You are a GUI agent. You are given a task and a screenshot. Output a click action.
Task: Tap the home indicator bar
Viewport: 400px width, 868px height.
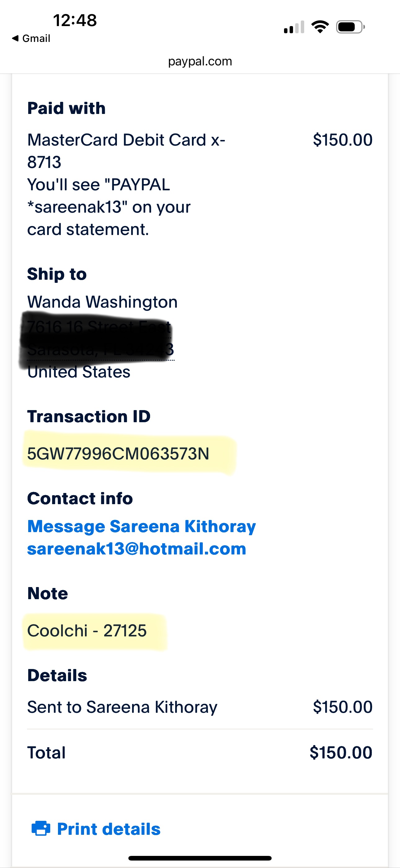200,858
